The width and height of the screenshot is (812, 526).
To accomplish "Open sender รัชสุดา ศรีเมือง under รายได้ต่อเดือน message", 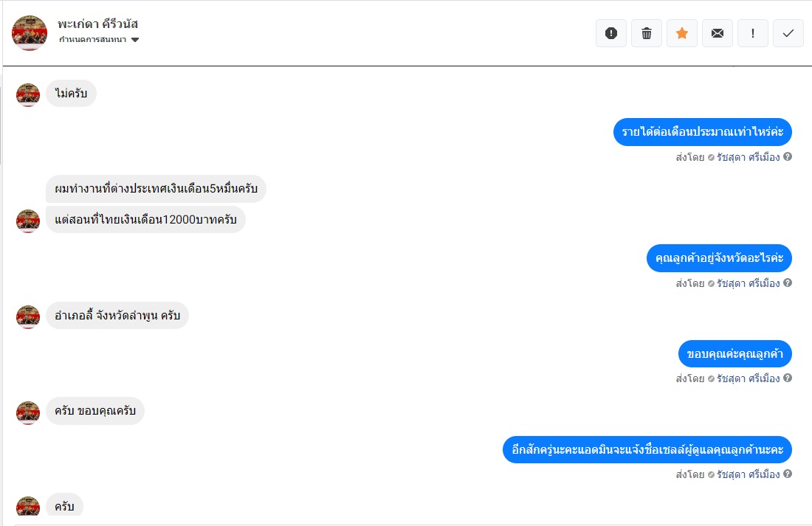I will (x=748, y=157).
